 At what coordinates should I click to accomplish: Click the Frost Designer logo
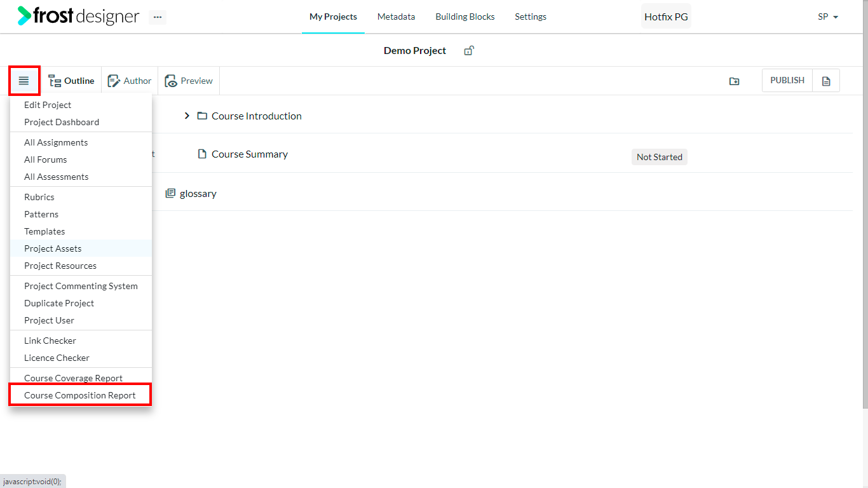[x=79, y=16]
